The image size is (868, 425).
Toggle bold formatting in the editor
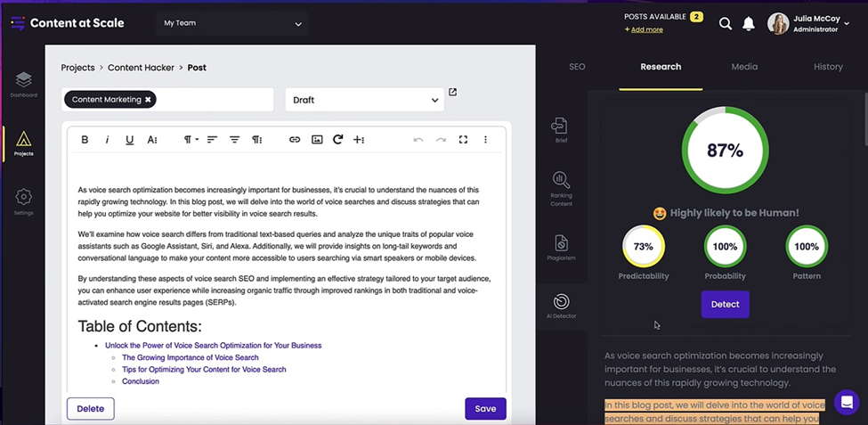(x=85, y=140)
